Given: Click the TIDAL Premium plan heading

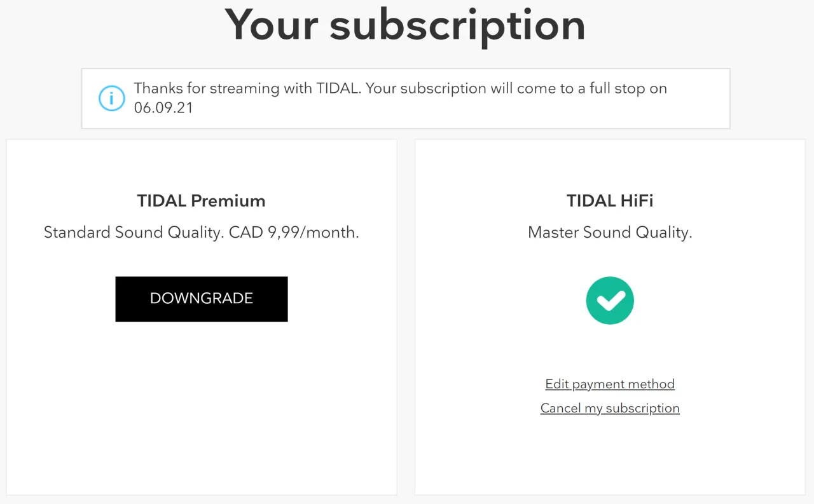Looking at the screenshot, I should tap(201, 200).
